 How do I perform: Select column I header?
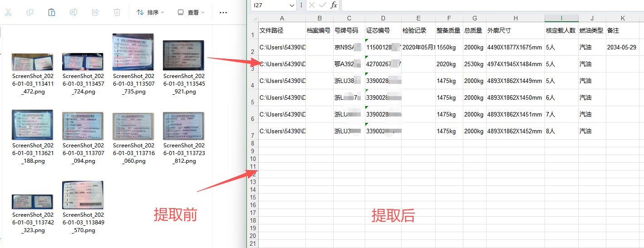(x=562, y=18)
